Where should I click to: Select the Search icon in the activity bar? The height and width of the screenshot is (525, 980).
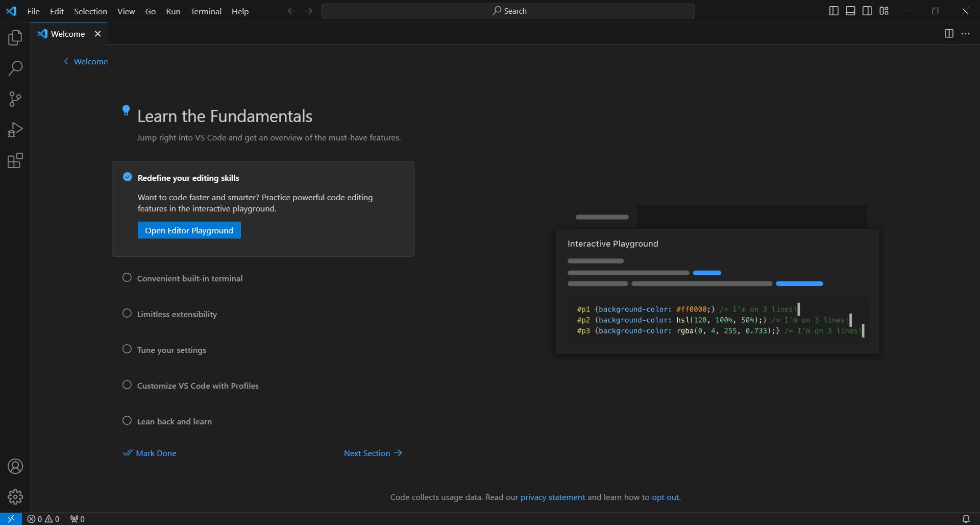click(15, 68)
